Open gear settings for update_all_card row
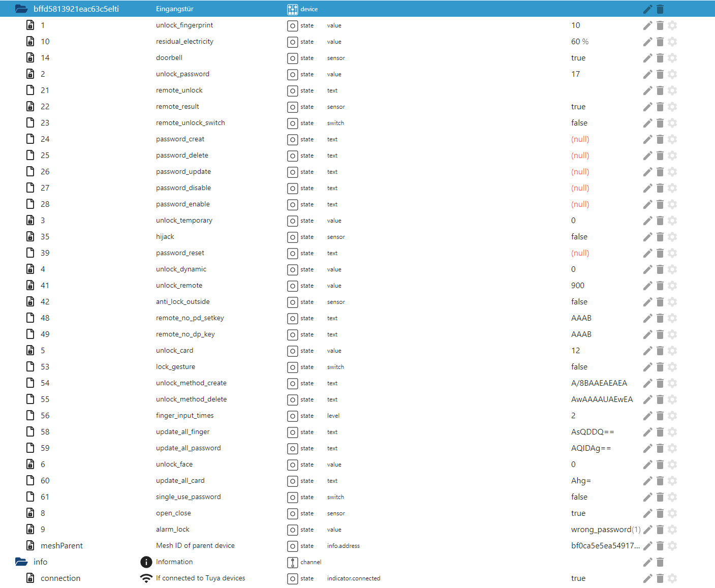 coord(672,481)
